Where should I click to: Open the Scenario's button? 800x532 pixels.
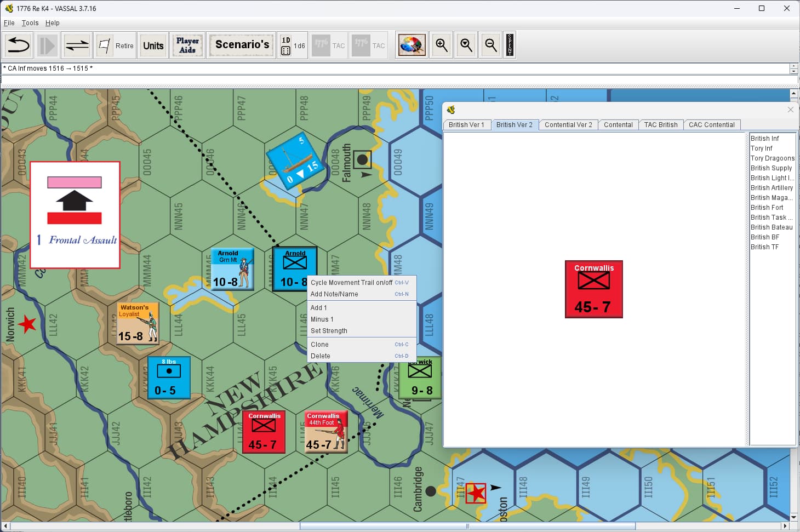(242, 45)
